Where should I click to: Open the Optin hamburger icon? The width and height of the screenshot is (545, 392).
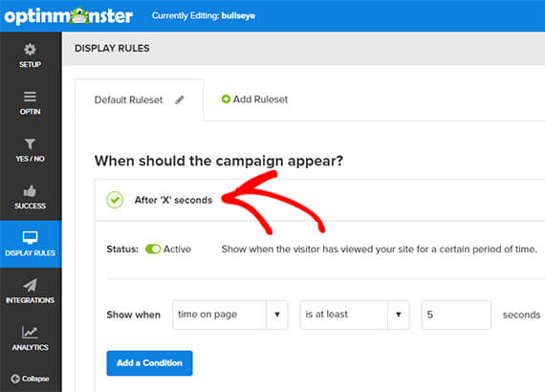click(x=30, y=97)
